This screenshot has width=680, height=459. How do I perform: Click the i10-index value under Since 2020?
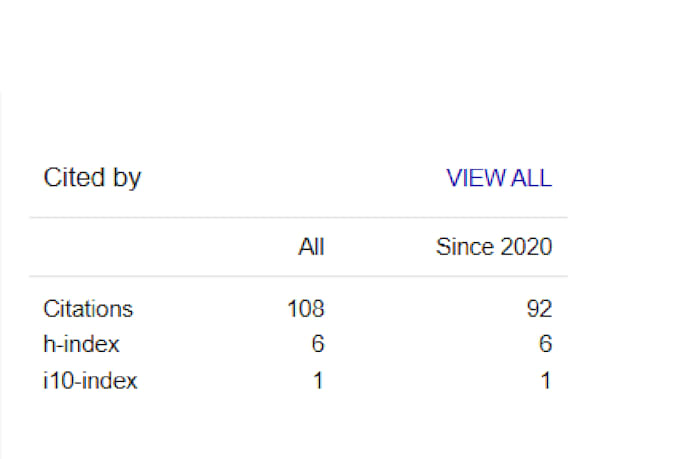pyautogui.click(x=546, y=380)
